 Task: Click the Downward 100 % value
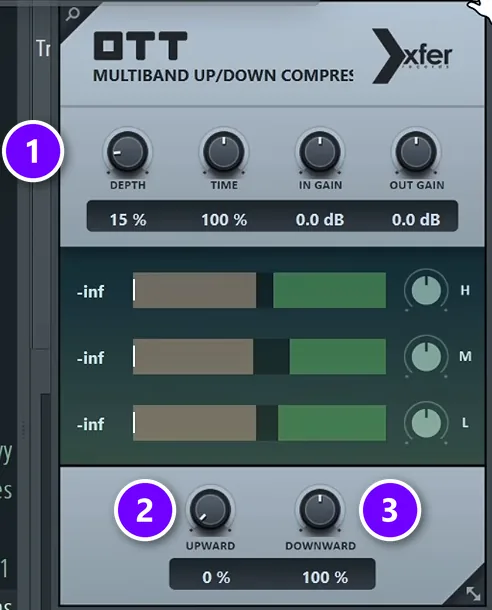(x=325, y=577)
